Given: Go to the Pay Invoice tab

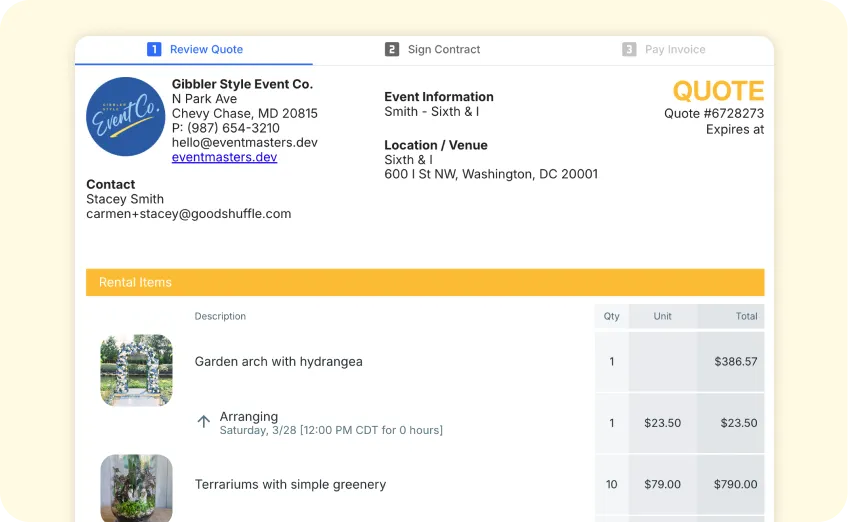Looking at the screenshot, I should pyautogui.click(x=674, y=49).
